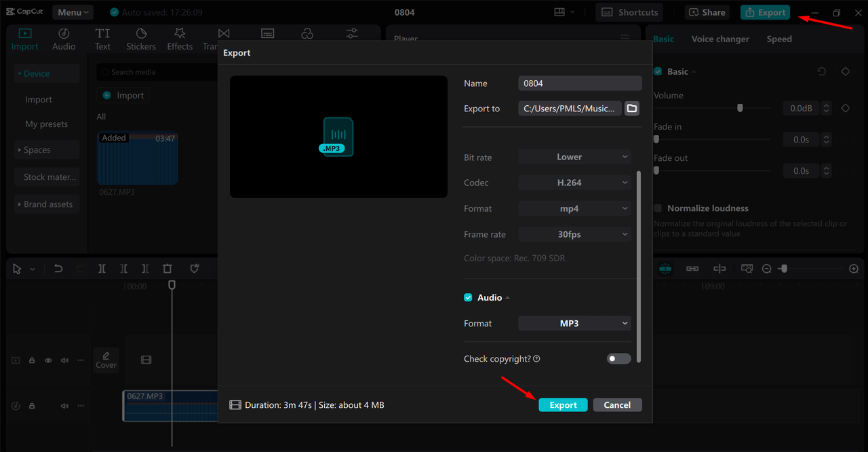Image resolution: width=868 pixels, height=452 pixels.
Task: Click the Import button in media panel
Action: click(x=123, y=96)
